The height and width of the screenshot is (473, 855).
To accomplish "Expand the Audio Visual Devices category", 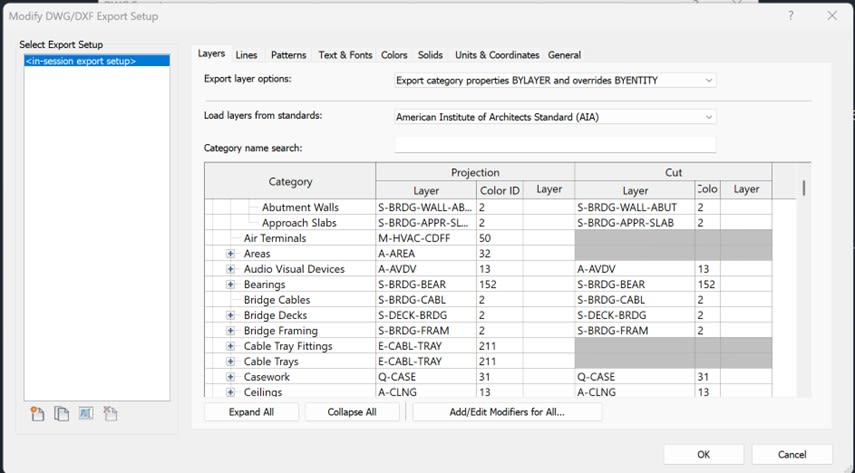I will click(x=231, y=269).
